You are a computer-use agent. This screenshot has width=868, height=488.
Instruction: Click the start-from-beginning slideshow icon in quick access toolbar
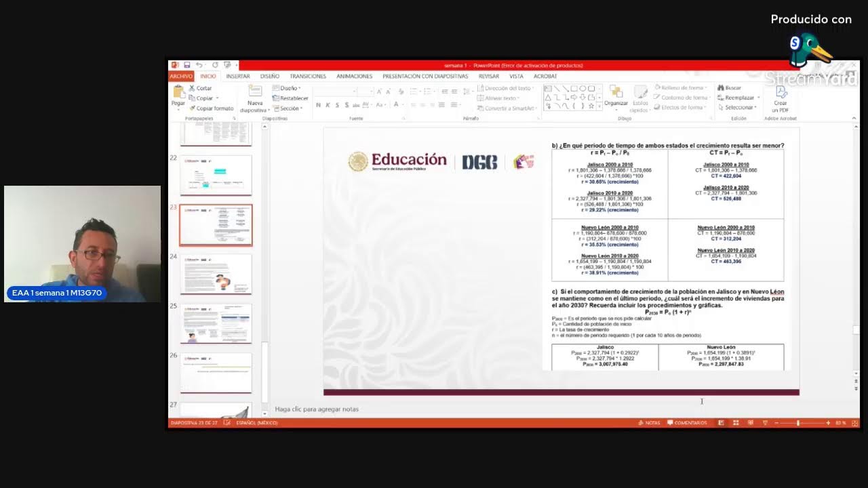coord(227,65)
